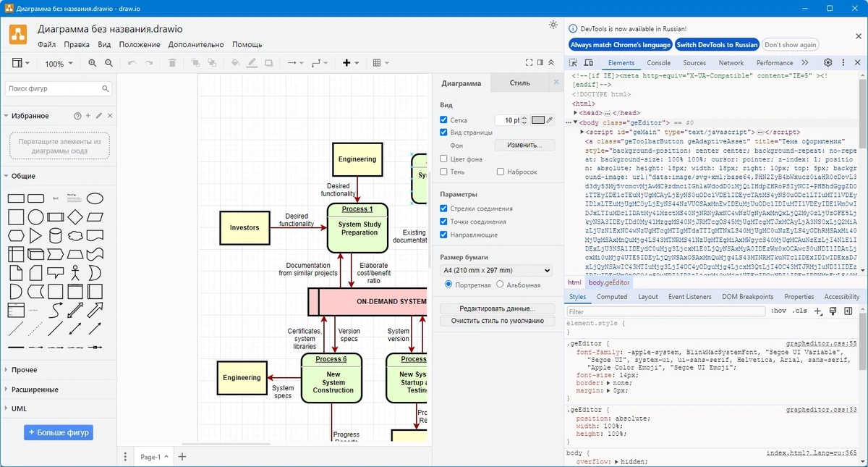868x467 pixels.
Task: Expand the head node in Elements tree
Action: (576, 113)
